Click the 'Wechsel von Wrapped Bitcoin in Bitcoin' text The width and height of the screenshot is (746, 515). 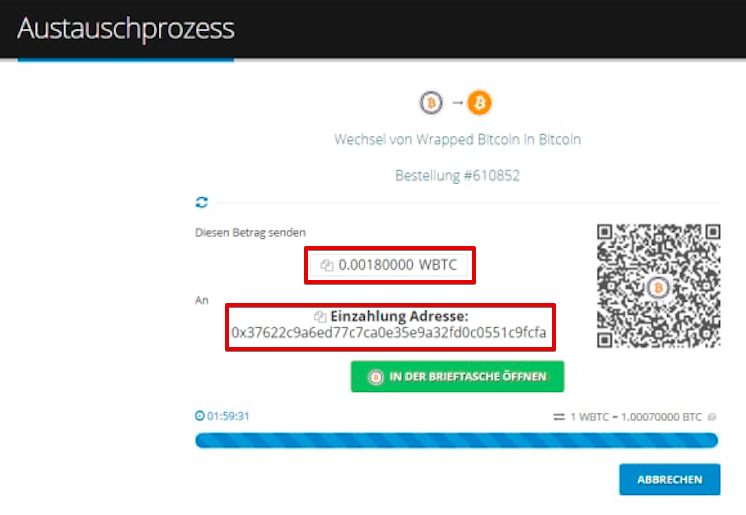pos(457,139)
